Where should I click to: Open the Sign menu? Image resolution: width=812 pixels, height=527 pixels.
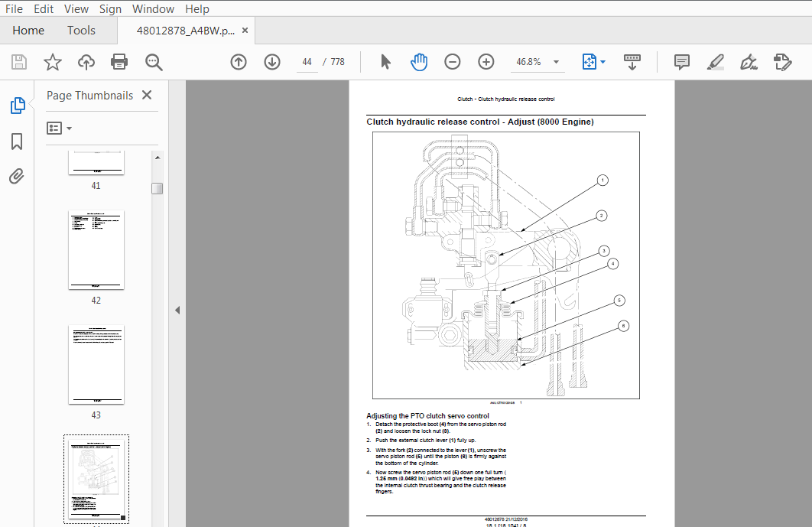[110, 9]
